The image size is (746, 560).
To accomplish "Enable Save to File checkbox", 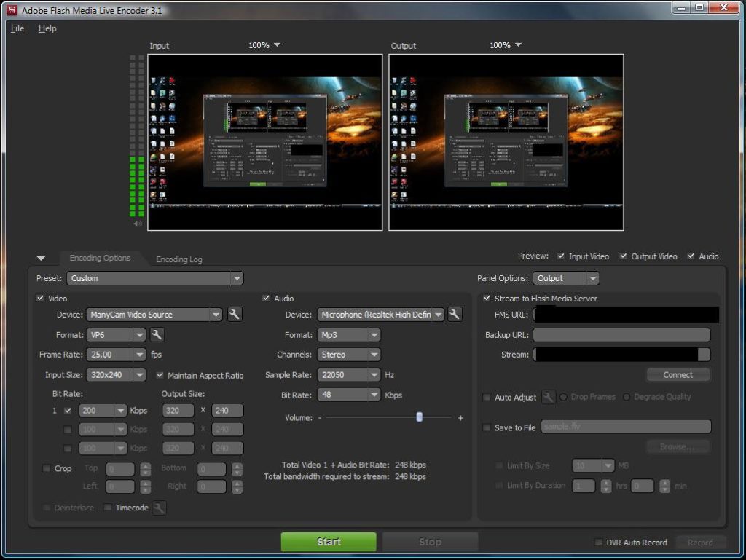I will tap(487, 427).
